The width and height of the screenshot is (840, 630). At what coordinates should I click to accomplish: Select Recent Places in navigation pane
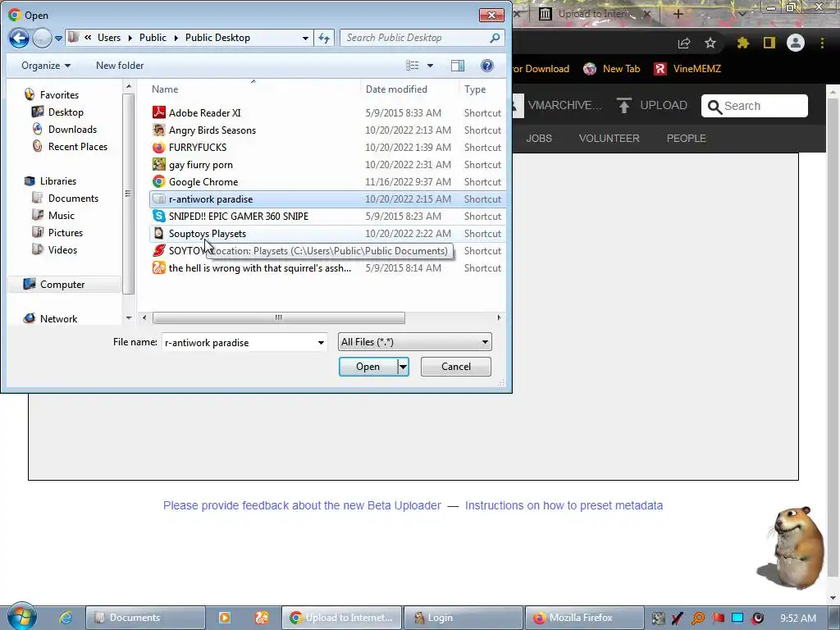[78, 146]
